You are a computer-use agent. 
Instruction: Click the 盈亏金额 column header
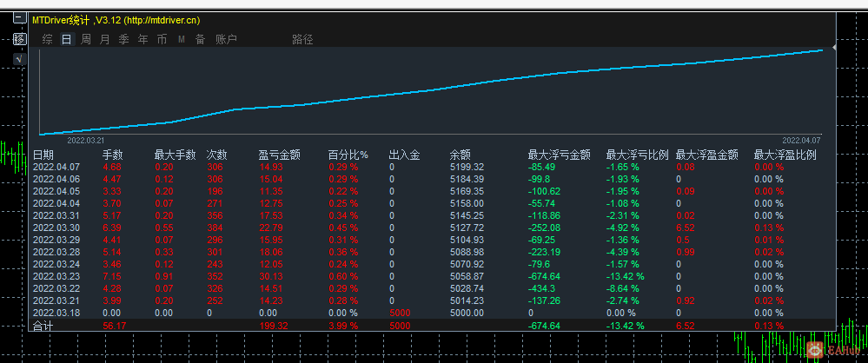pyautogui.click(x=280, y=155)
